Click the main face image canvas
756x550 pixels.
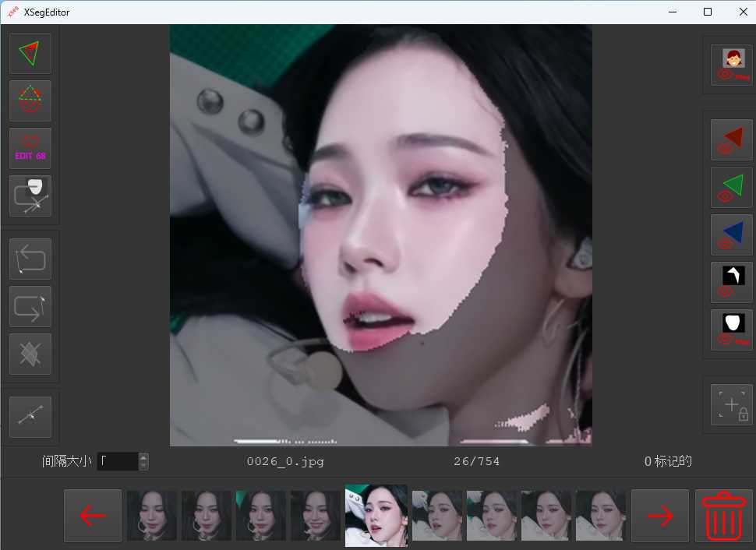(x=381, y=235)
